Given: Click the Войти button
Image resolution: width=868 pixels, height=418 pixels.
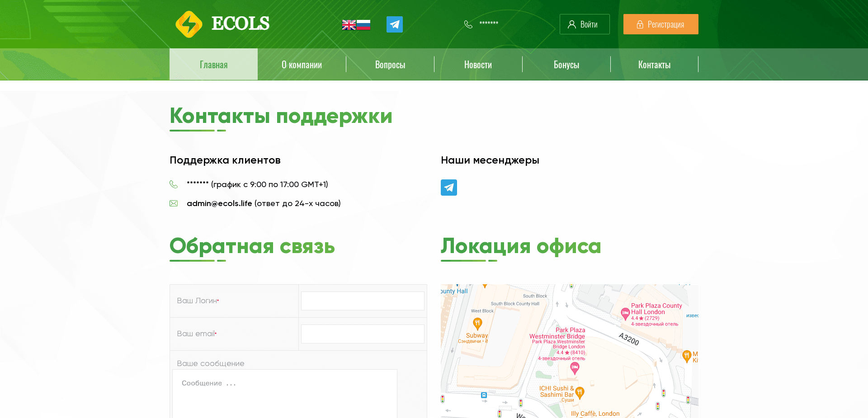Looking at the screenshot, I should click(585, 24).
